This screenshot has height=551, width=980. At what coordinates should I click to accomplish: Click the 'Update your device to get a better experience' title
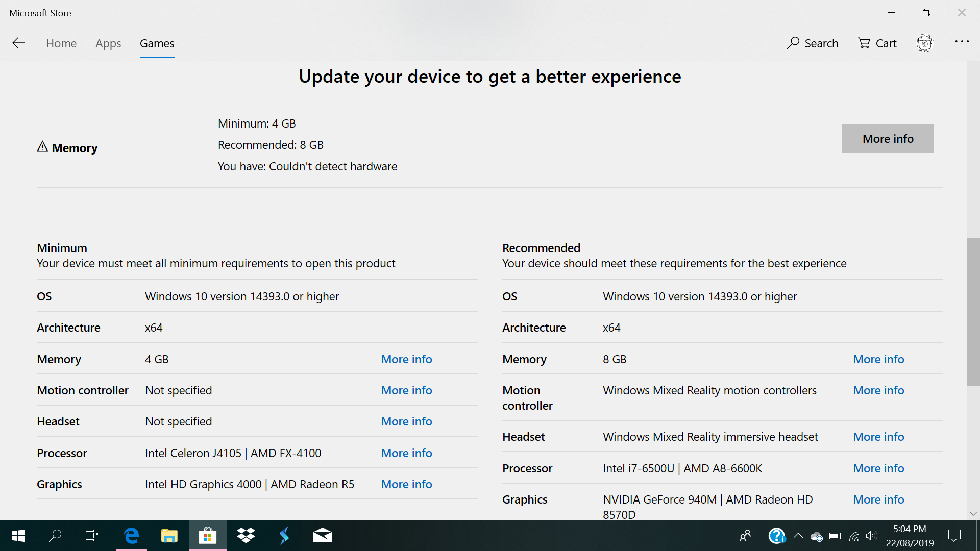tap(490, 77)
